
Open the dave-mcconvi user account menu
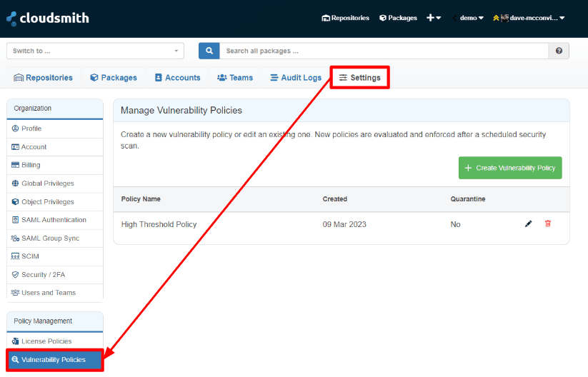tap(529, 18)
